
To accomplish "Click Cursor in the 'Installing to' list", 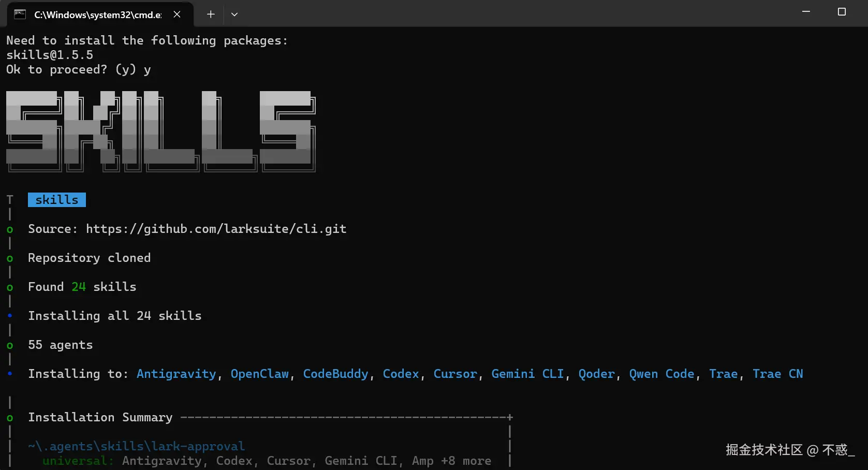I will 455,374.
